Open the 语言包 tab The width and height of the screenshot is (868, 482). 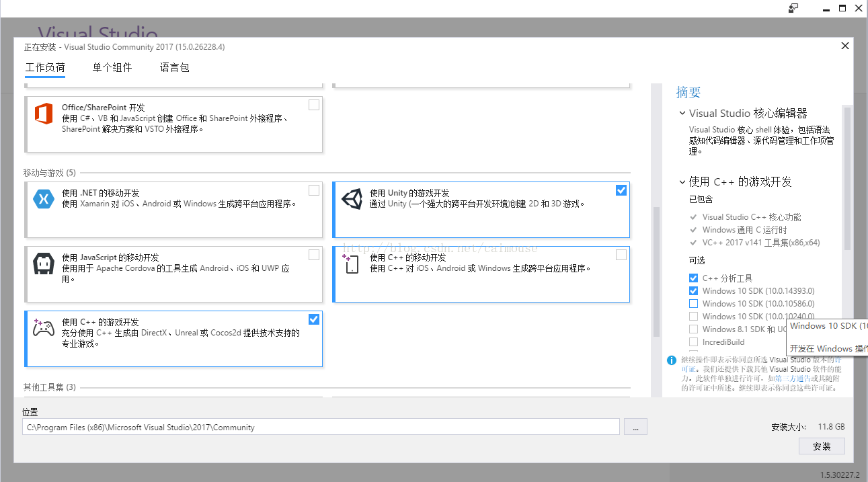175,67
